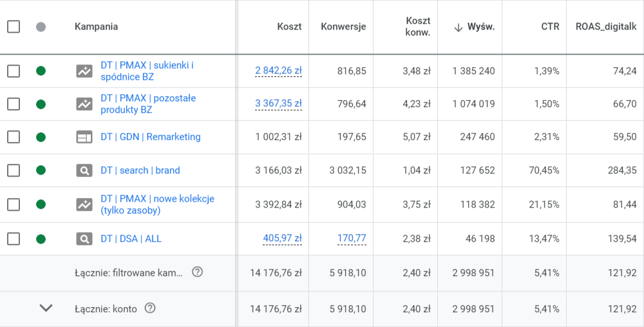Click the PMAX icon for pozostałe produkty BZ
644x327 pixels.
(x=84, y=104)
